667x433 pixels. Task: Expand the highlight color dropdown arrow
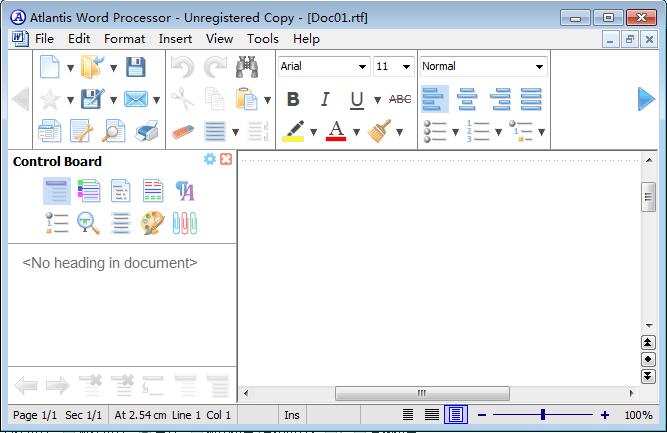pyautogui.click(x=314, y=132)
